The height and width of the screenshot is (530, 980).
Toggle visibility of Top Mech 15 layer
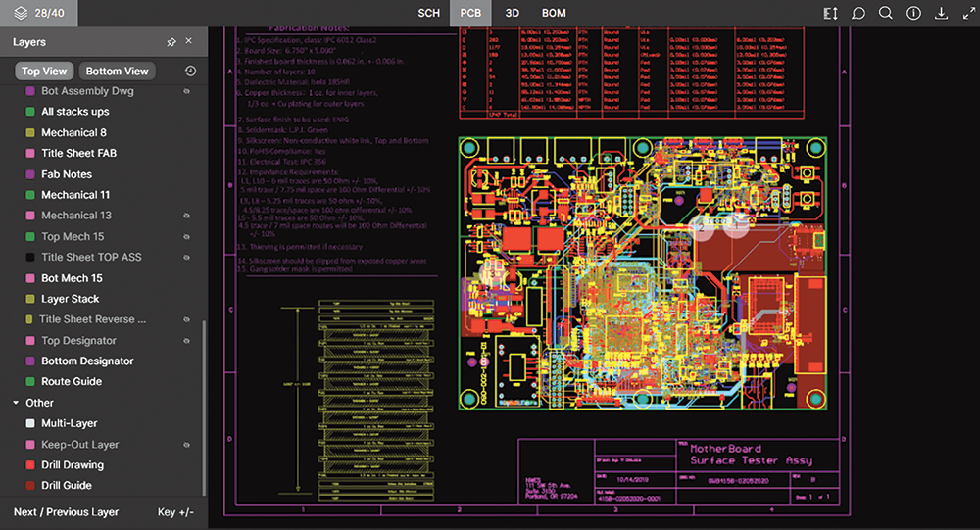(x=186, y=237)
